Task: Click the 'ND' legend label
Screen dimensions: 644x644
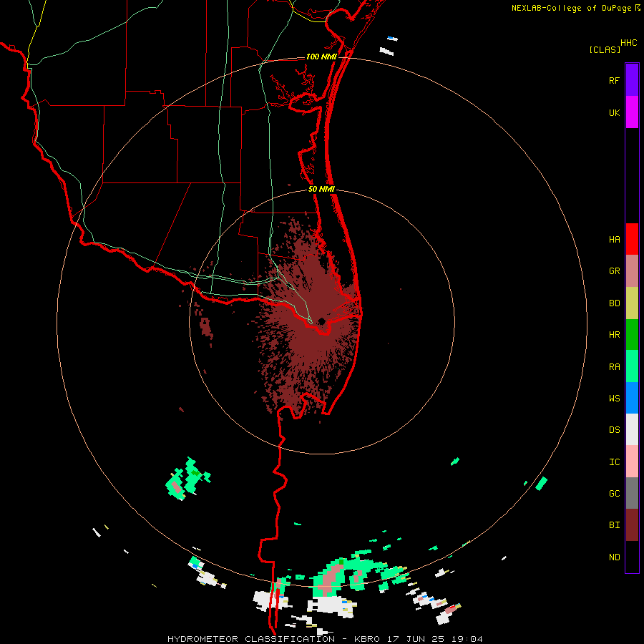Action: [615, 557]
